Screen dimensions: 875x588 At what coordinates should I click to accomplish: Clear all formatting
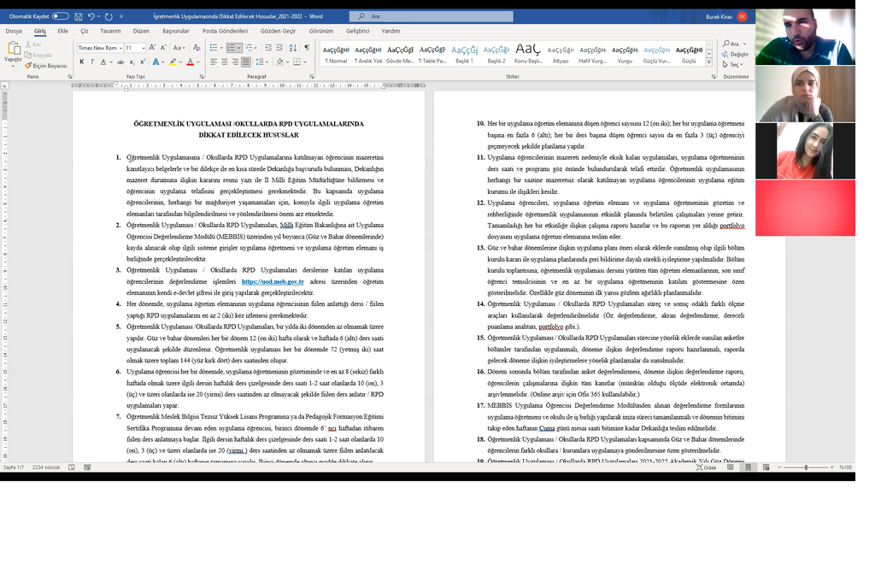(196, 48)
